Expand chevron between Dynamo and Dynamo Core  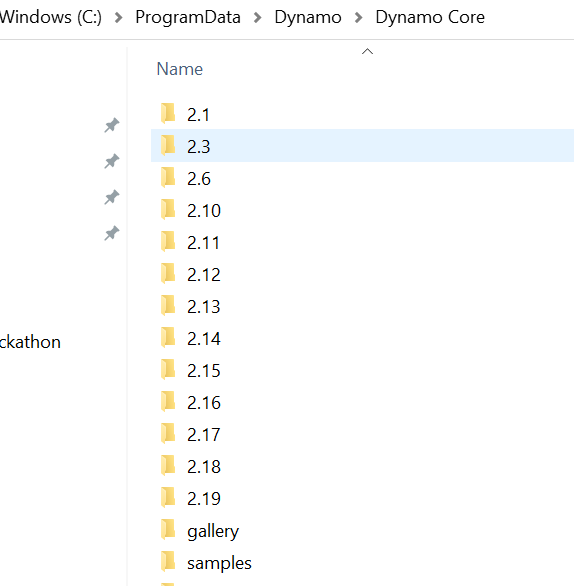358,18
